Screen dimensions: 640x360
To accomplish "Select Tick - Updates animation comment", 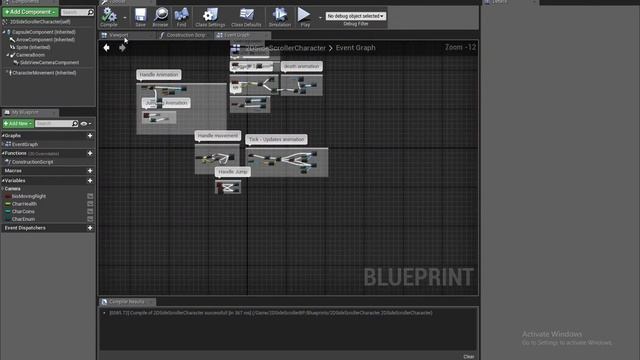I will pos(276,140).
